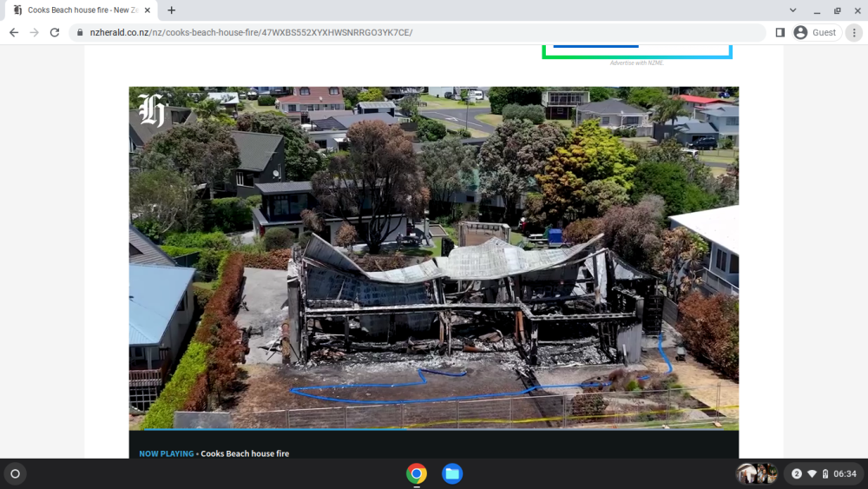Image resolution: width=868 pixels, height=489 pixels.
Task: Go forward with the browser arrow
Action: [35, 33]
